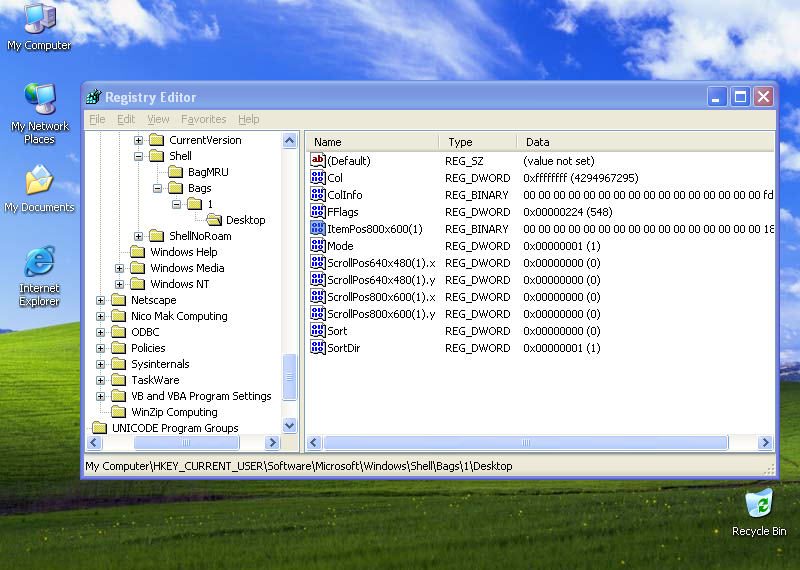
Task: Click the data 0xffffffff (4294967295)
Action: (x=581, y=178)
